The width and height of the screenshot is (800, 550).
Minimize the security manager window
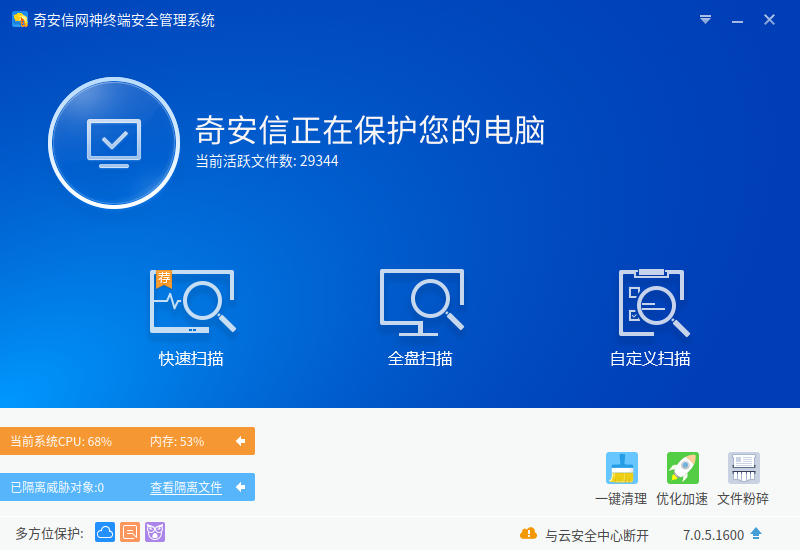point(737,20)
